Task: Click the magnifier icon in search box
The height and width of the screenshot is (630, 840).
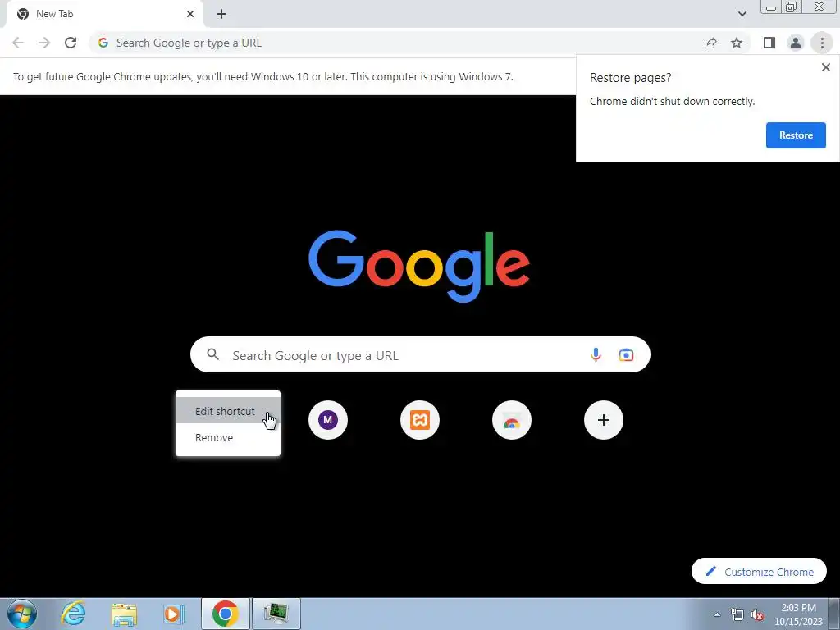Action: (212, 354)
